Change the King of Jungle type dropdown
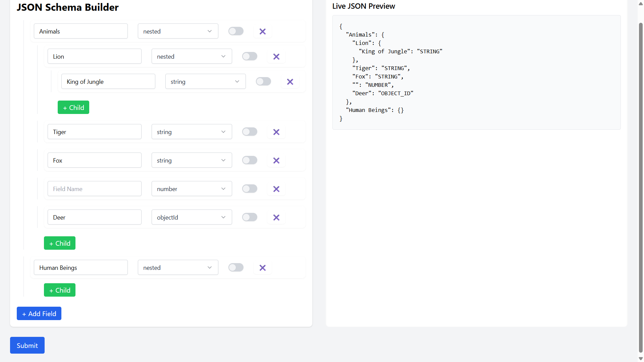The width and height of the screenshot is (644, 362). [206, 81]
